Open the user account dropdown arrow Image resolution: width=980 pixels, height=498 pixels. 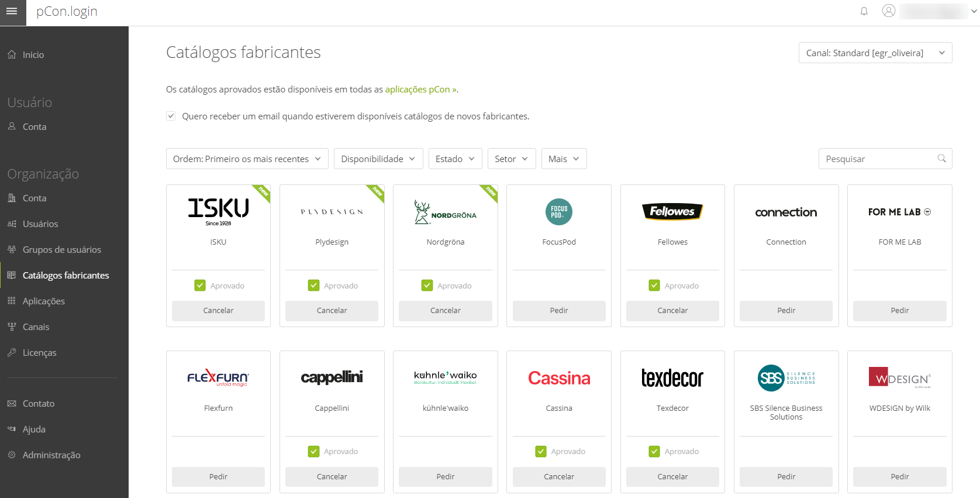pyautogui.click(x=975, y=11)
